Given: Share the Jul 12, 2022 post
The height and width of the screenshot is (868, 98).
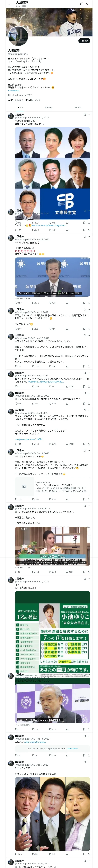Looking at the screenshot, I should (x=89, y=329).
